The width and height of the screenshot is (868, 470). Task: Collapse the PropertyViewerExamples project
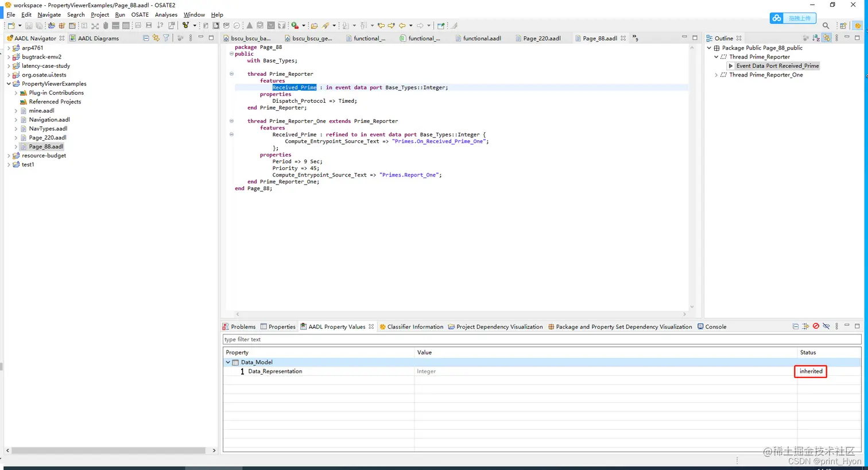(x=9, y=84)
